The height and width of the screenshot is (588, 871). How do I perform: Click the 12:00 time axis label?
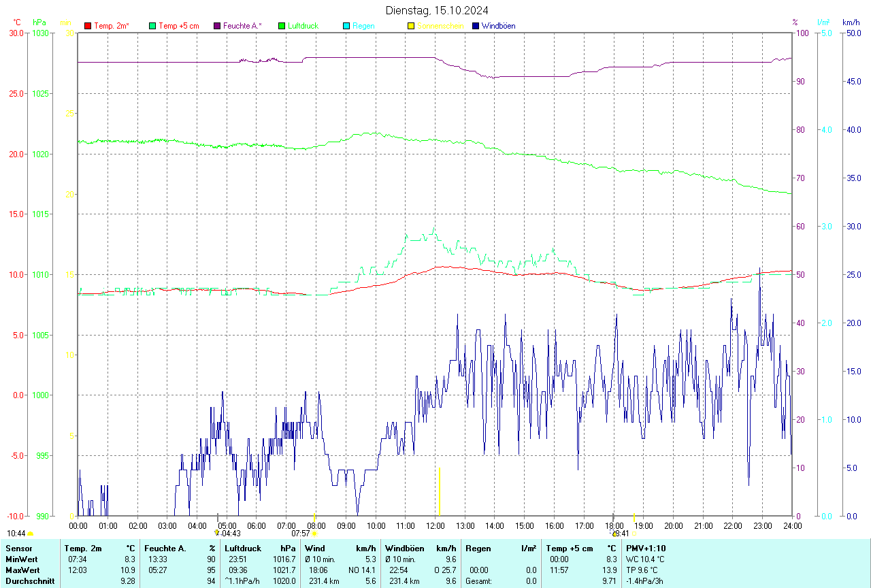[x=434, y=525]
